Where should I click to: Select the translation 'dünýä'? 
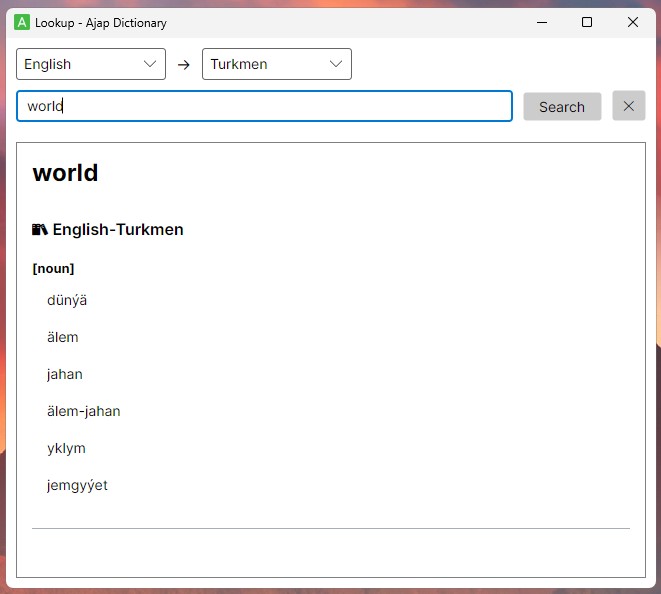[x=67, y=300]
